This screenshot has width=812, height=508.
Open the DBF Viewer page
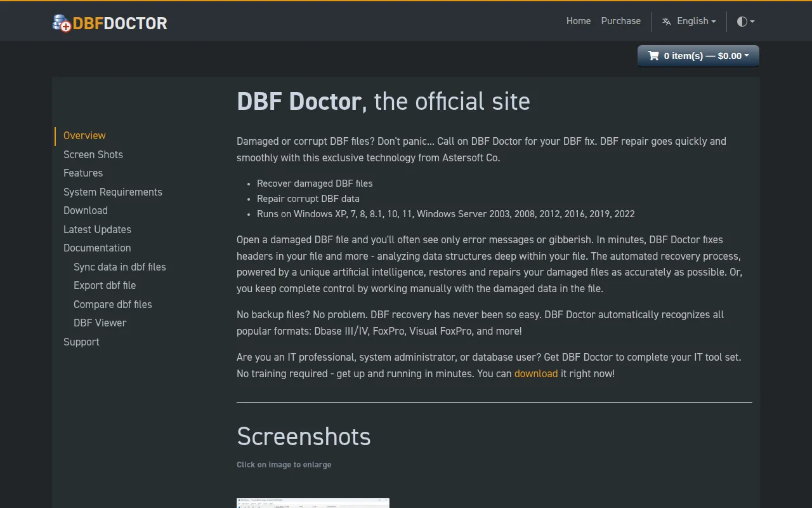click(100, 323)
